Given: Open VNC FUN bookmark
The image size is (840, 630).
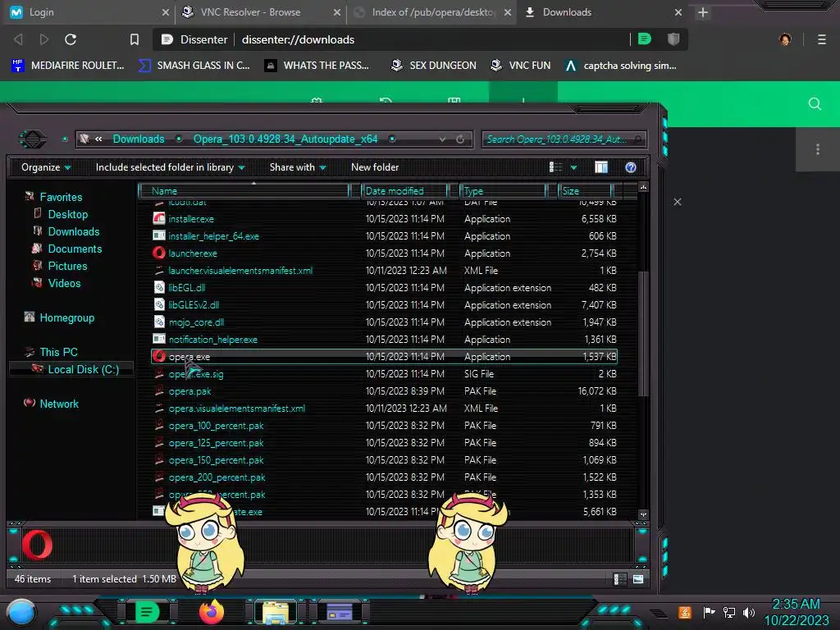Looking at the screenshot, I should click(520, 66).
